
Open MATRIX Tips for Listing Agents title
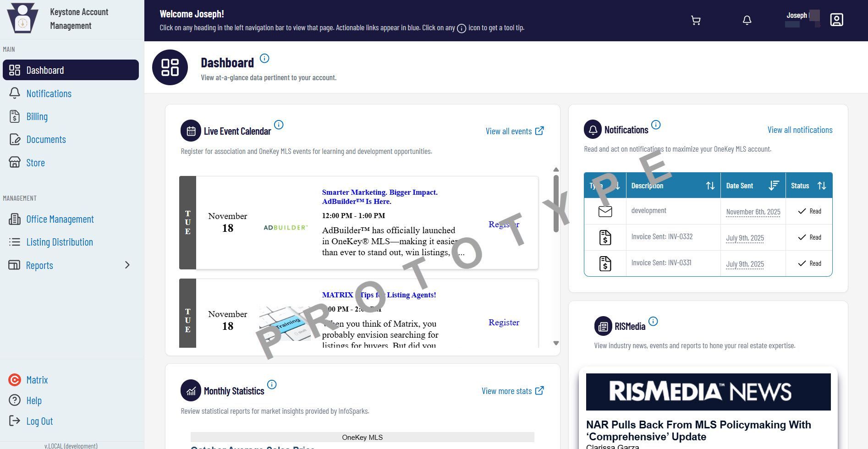379,295
